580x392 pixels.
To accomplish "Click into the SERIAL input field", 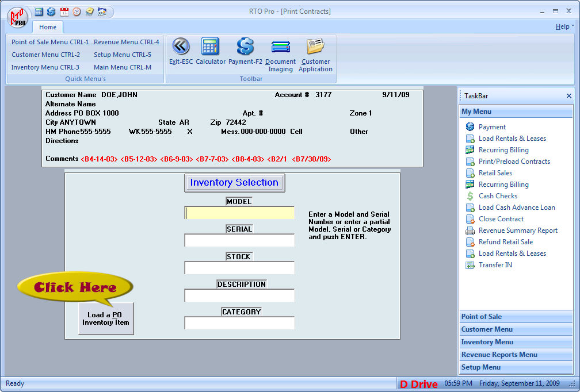I will click(x=239, y=240).
